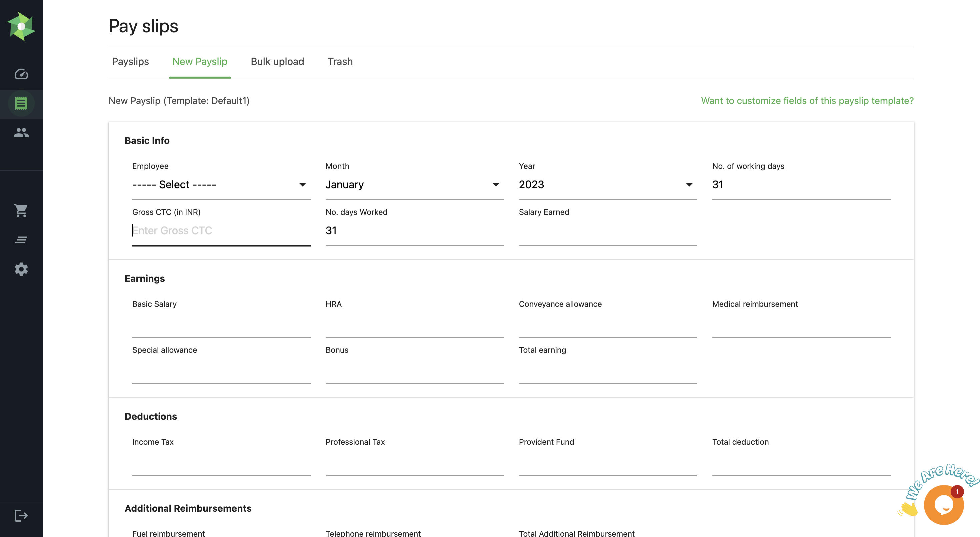Click the customize payslip template fields link
This screenshot has height=537, width=980.
coord(807,100)
